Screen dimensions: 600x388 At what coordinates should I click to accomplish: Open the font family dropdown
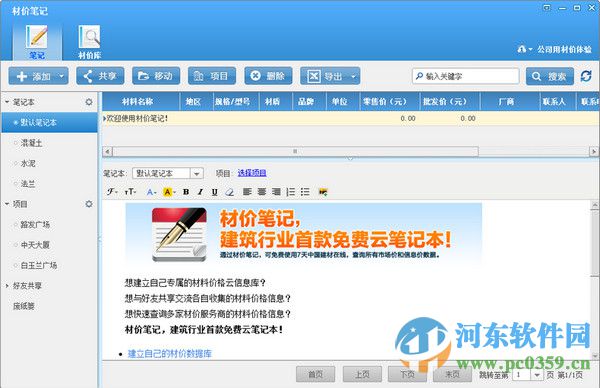click(x=112, y=191)
